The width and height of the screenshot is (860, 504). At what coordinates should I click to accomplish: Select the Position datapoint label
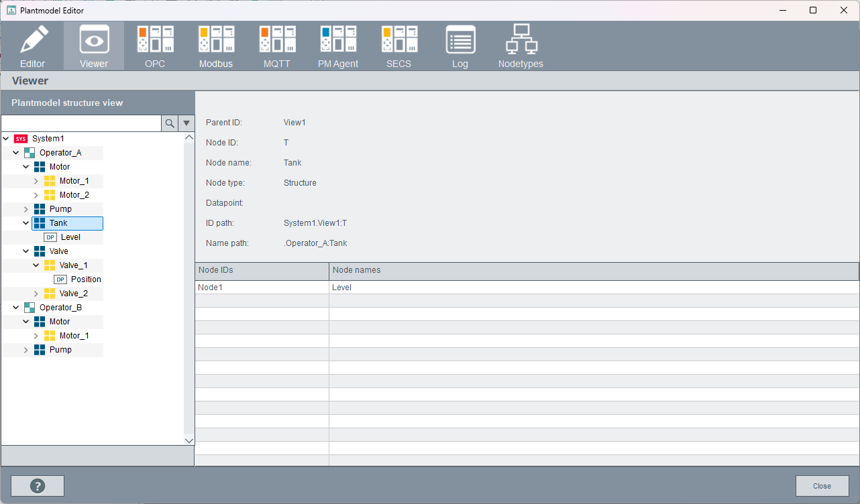tap(86, 279)
